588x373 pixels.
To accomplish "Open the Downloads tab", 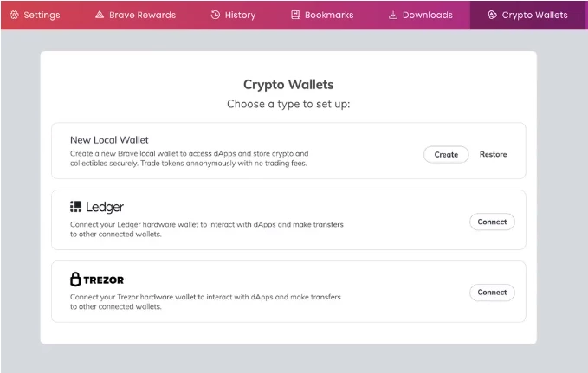I will (x=421, y=15).
